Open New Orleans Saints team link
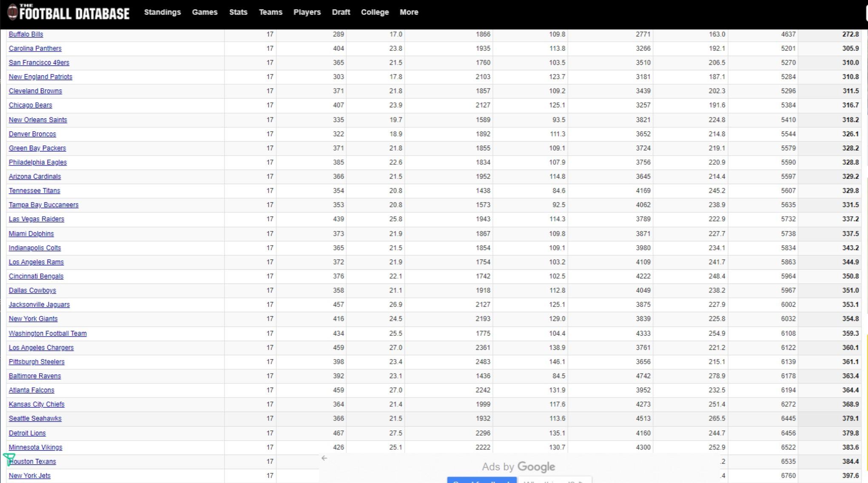The width and height of the screenshot is (868, 483). click(38, 120)
